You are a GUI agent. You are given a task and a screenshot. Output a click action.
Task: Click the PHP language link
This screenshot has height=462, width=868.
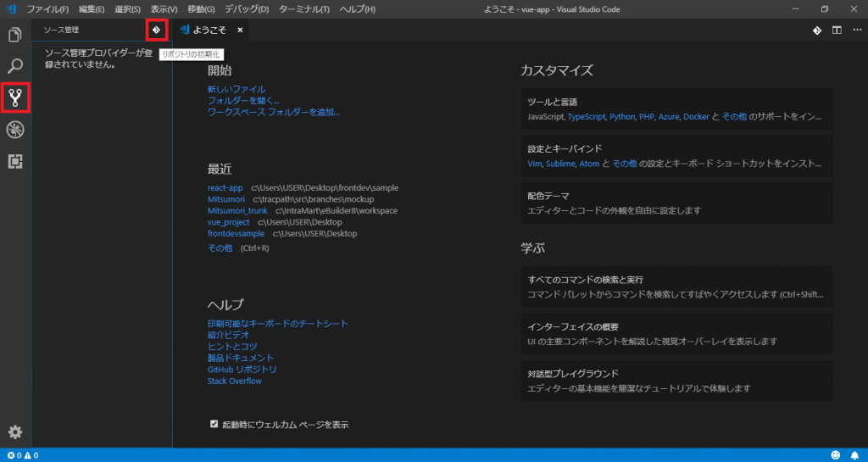tap(647, 117)
